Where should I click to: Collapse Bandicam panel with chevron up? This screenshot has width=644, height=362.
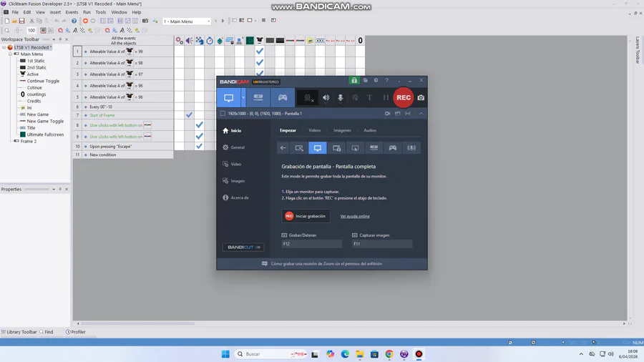pyautogui.click(x=421, y=113)
